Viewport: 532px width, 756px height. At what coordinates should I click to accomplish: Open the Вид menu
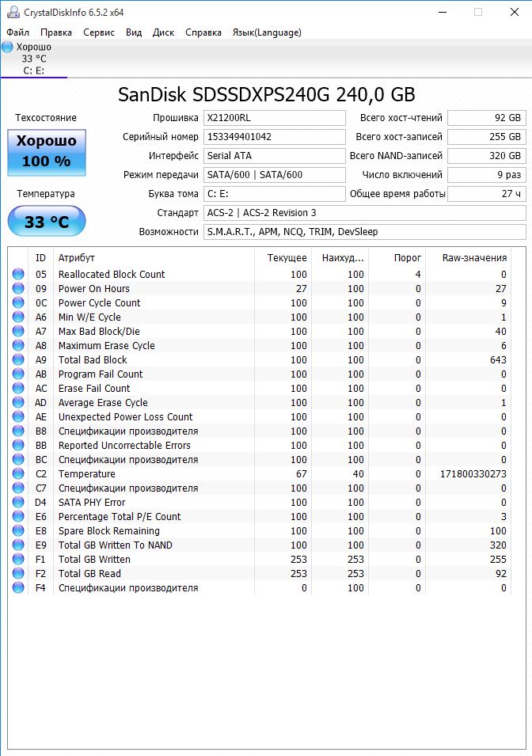[x=134, y=32]
